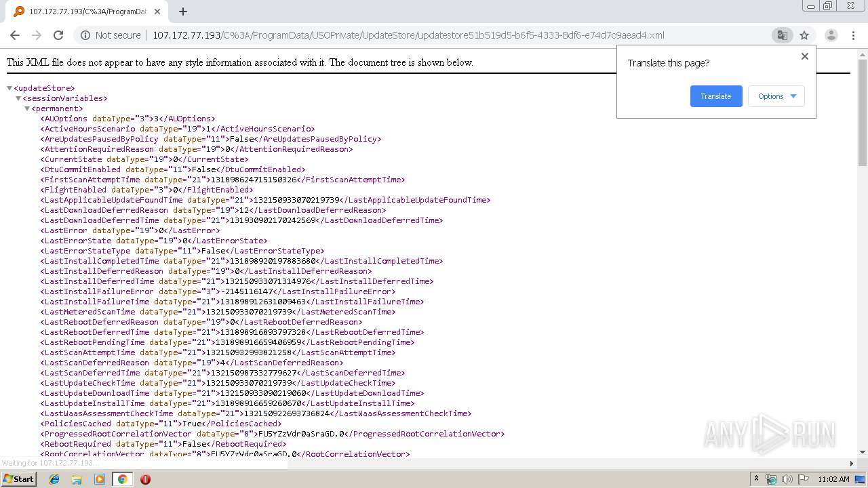Click the translate icon in address bar
The width and height of the screenshot is (868, 488).
point(782,35)
